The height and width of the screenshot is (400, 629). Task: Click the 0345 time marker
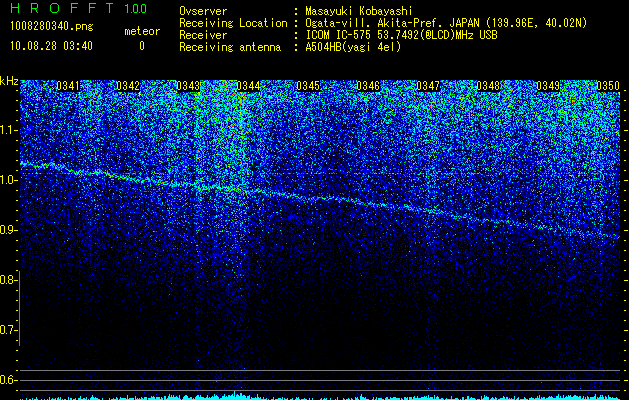308,86
